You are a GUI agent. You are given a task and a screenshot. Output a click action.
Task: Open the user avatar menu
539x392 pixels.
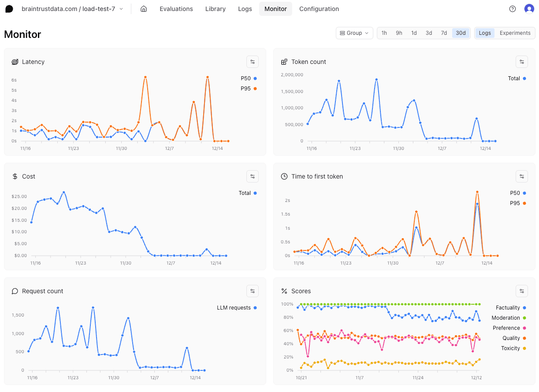[529, 9]
